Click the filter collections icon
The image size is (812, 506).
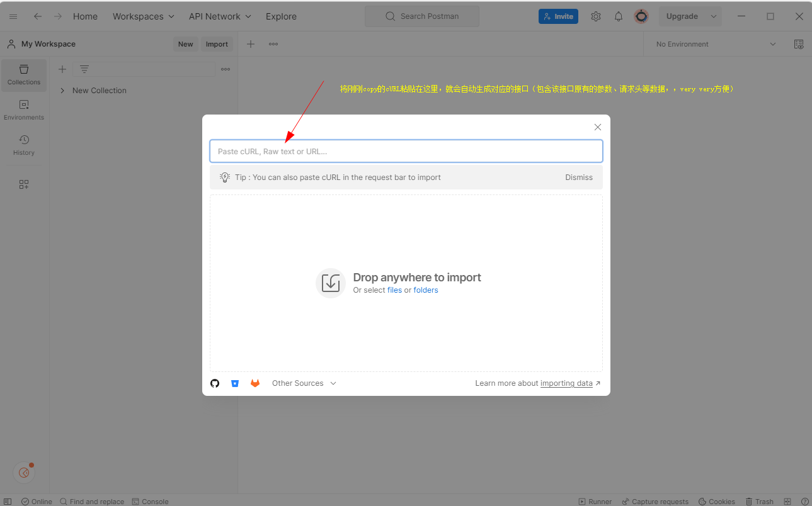tap(84, 69)
